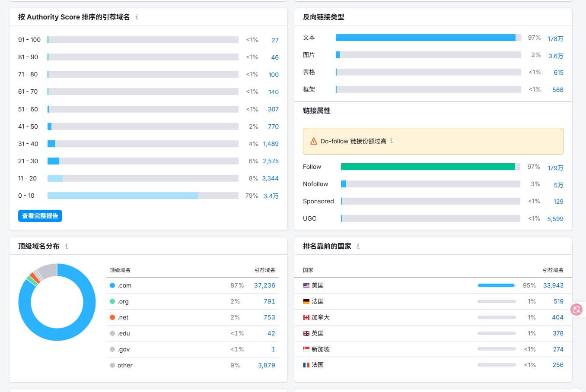
Task: Click the 框架 backlink type label
Action: (x=309, y=89)
